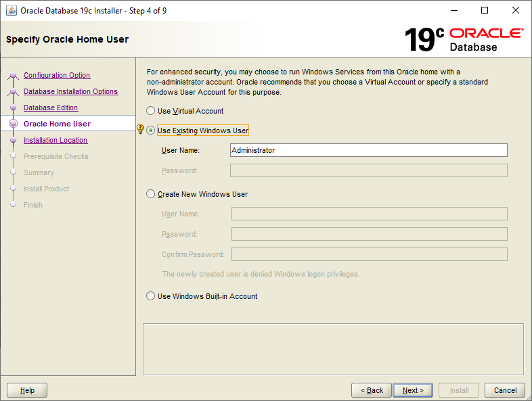The image size is (532, 401).
Task: Go to Configuration Option step
Action: click(57, 75)
